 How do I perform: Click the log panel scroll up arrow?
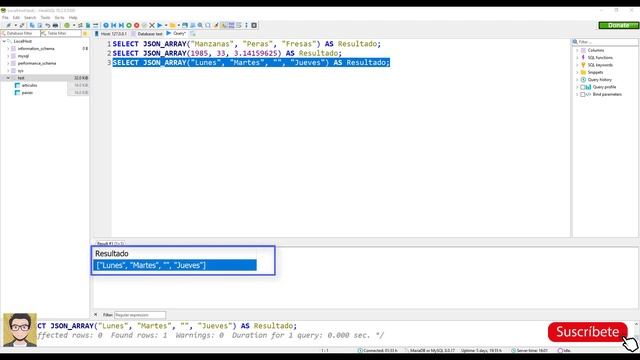pyautogui.click(x=636, y=324)
